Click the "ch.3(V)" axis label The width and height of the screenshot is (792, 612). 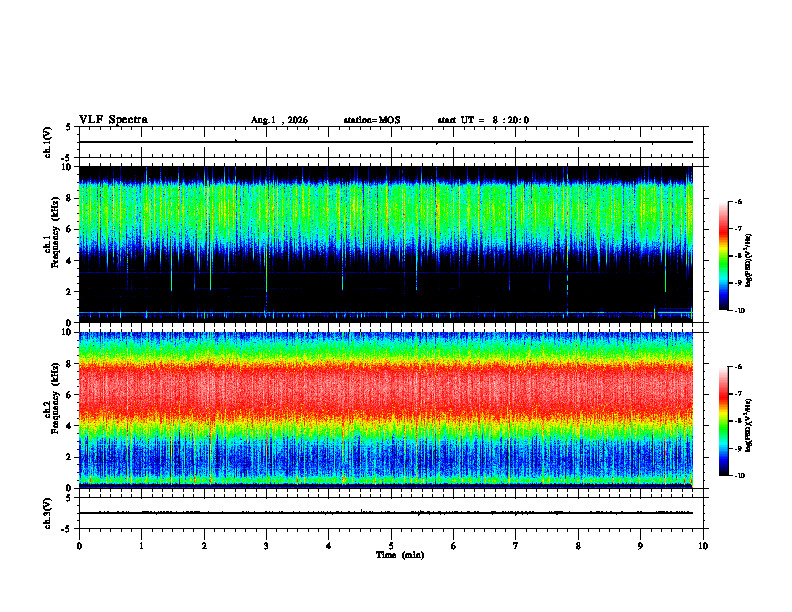click(x=48, y=513)
